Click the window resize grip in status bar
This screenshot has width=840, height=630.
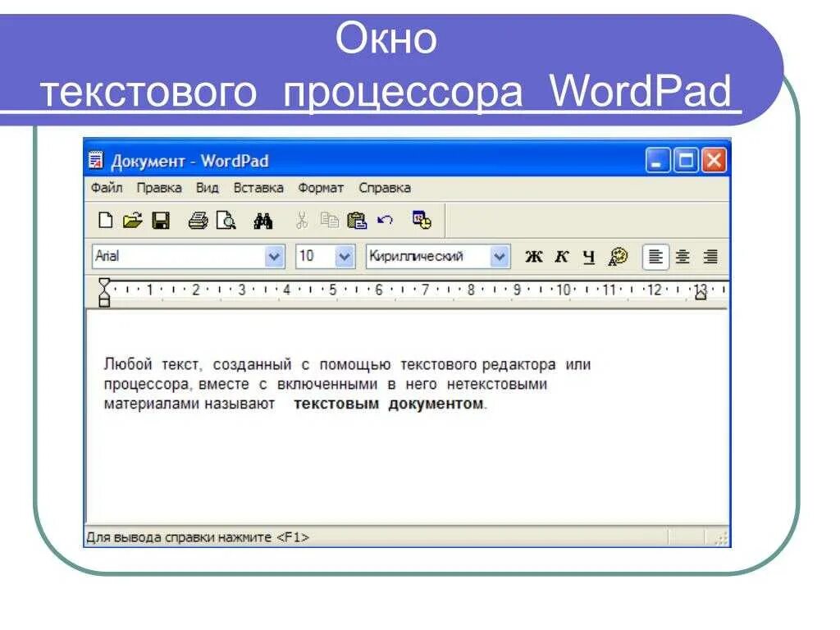pos(721,538)
